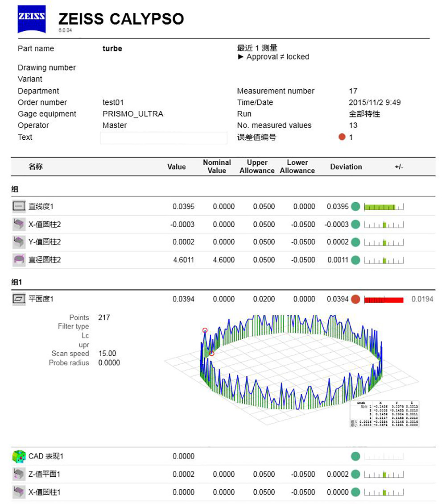The height and width of the screenshot is (504, 446).
Task: Click the part name value turbe
Action: 112,49
